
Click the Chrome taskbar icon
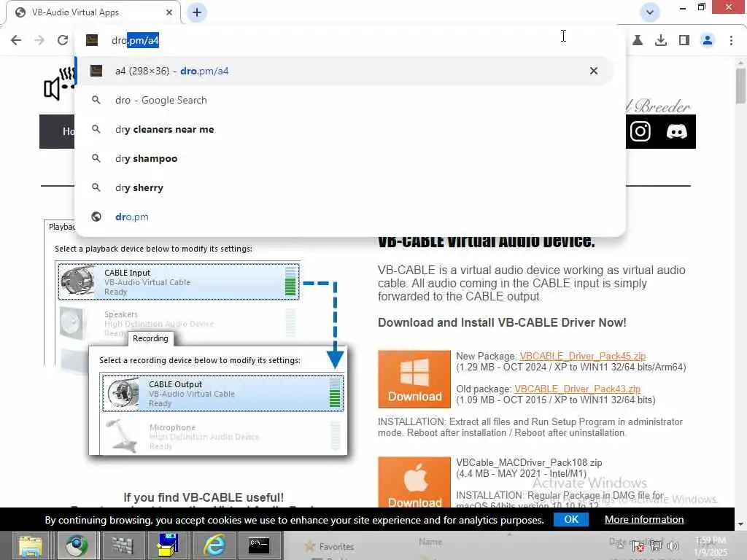(x=76, y=545)
